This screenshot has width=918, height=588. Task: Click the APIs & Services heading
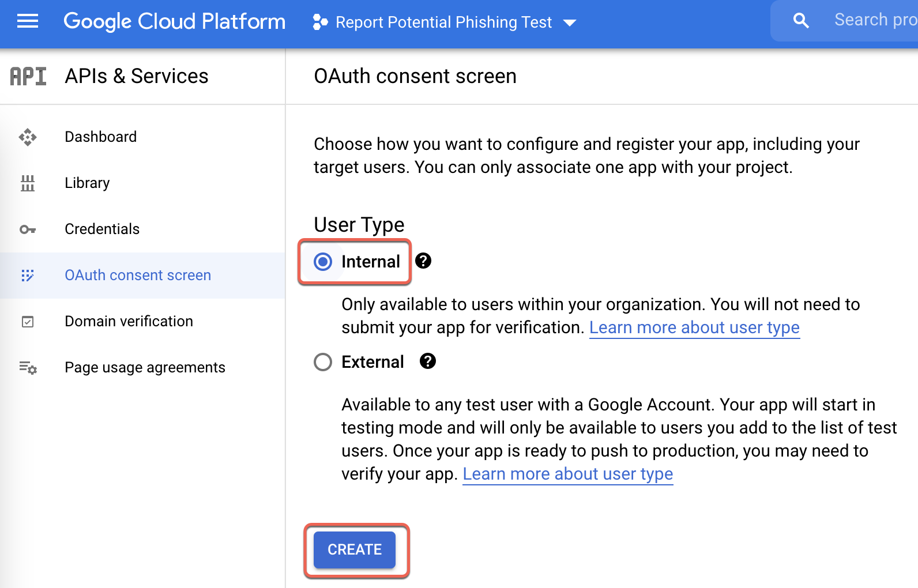click(137, 76)
